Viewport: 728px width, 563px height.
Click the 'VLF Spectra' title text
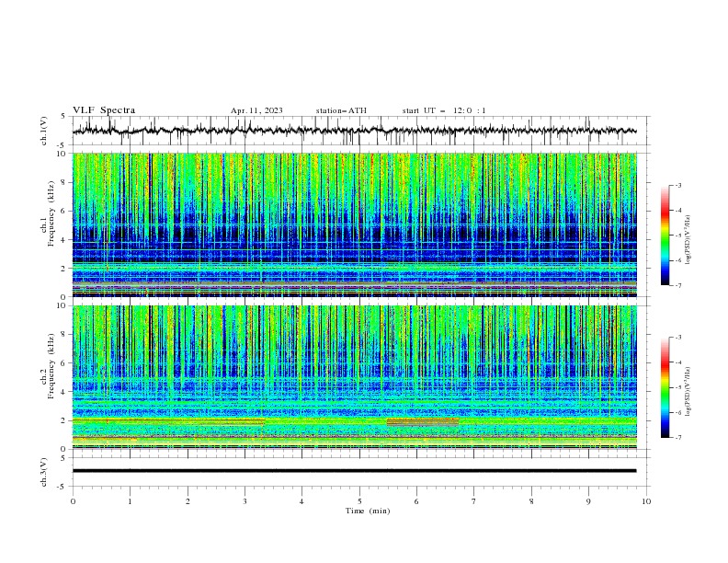coord(104,110)
